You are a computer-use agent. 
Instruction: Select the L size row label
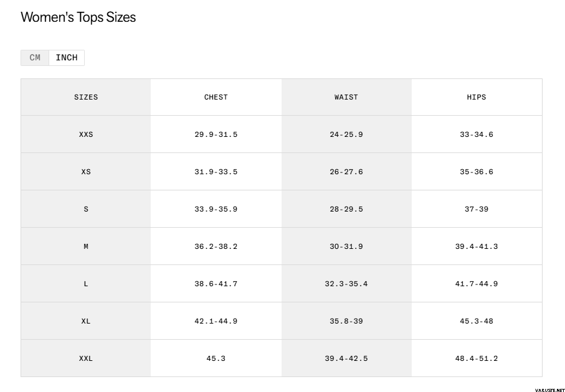pos(86,284)
